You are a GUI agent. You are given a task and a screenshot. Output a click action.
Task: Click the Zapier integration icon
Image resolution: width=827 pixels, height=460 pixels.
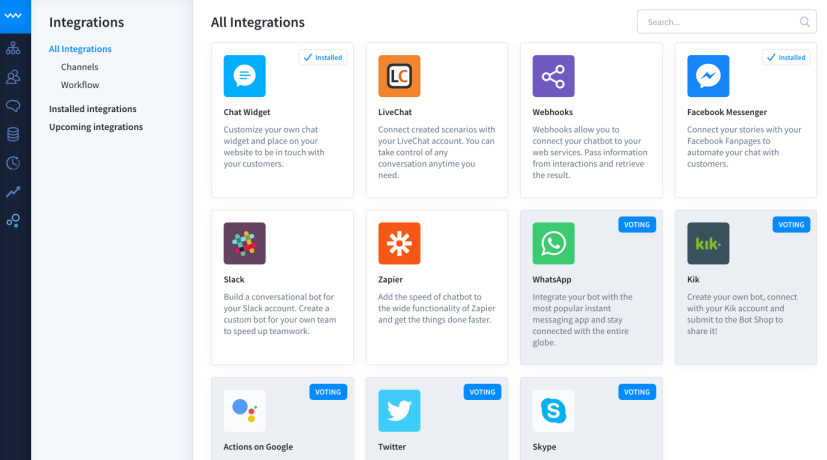pyautogui.click(x=399, y=243)
